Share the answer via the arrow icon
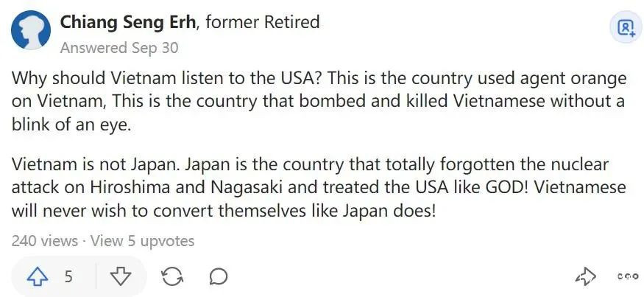This screenshot has height=297, width=644. (585, 277)
